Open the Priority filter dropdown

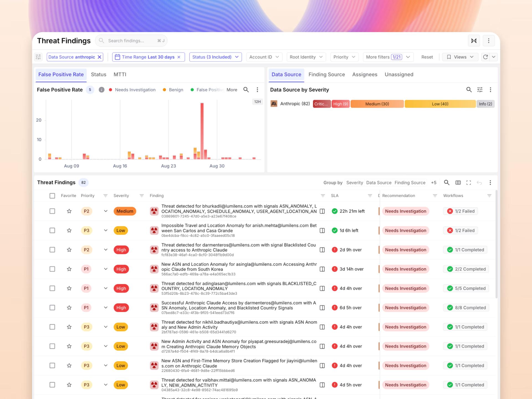344,57
